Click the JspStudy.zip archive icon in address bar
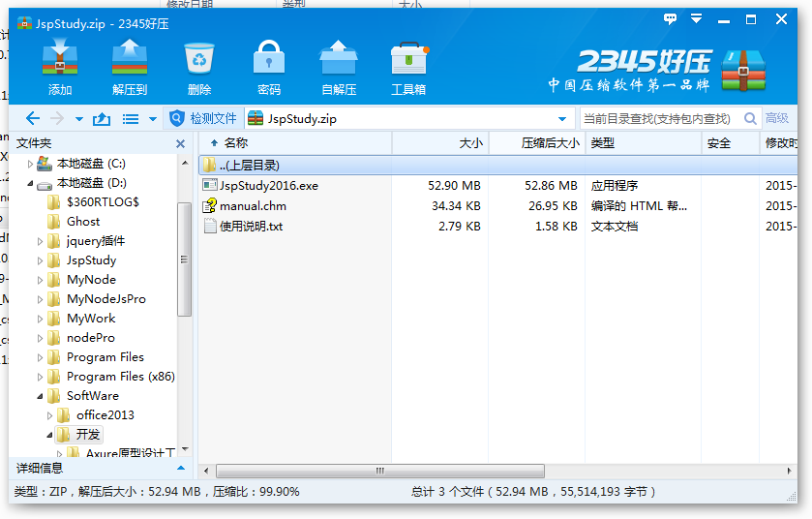The width and height of the screenshot is (812, 519). (x=256, y=118)
